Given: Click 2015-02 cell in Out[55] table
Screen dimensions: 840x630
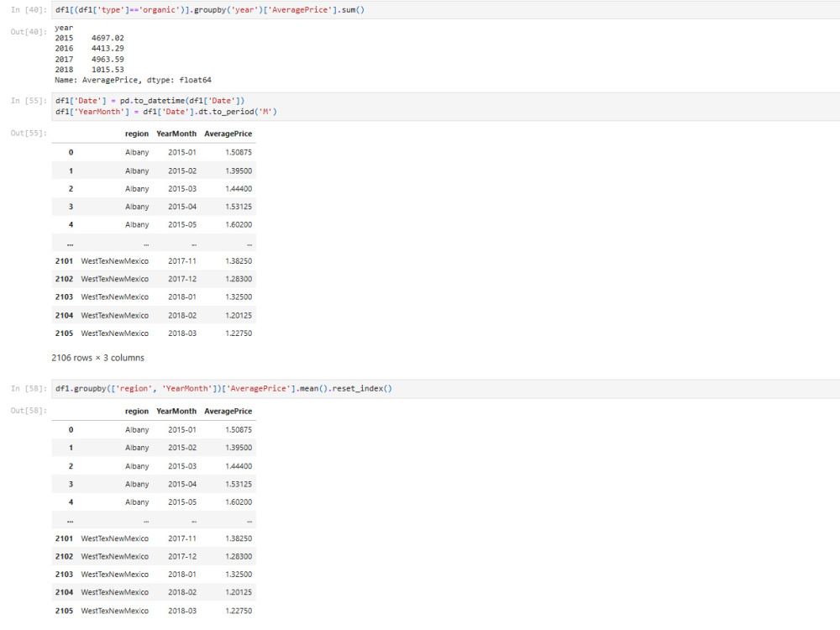Looking at the screenshot, I should [x=182, y=171].
